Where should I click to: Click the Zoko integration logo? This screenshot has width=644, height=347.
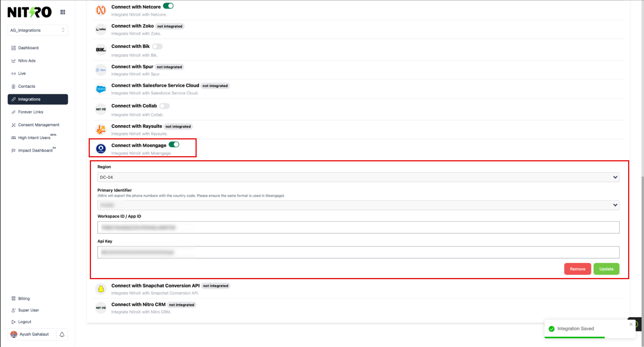click(101, 29)
